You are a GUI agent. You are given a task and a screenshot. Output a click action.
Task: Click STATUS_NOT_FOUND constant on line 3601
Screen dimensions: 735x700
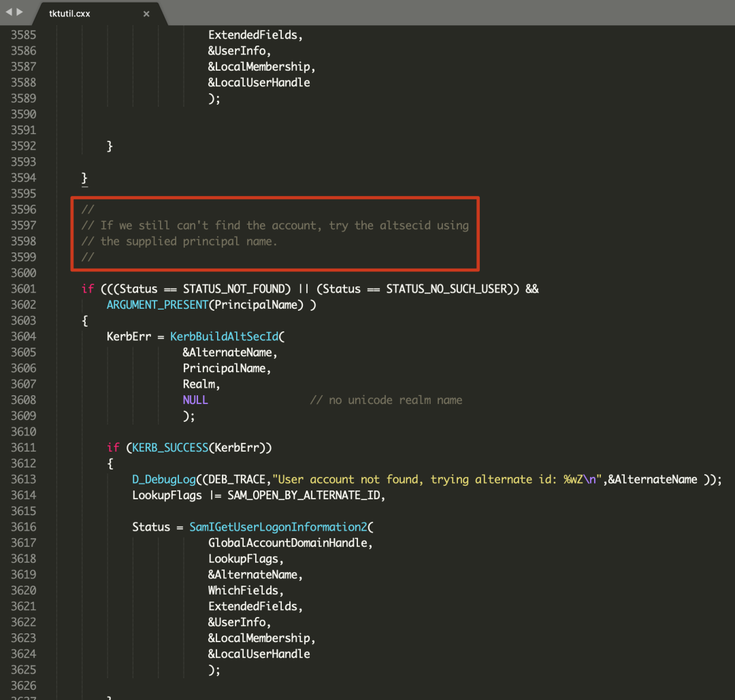click(x=233, y=288)
